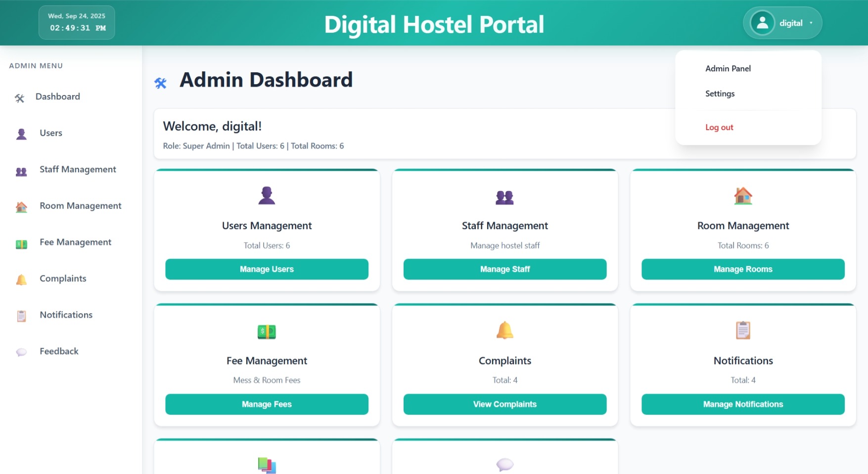
Task: Select the Staff Management icon in sidebar
Action: pos(21,170)
